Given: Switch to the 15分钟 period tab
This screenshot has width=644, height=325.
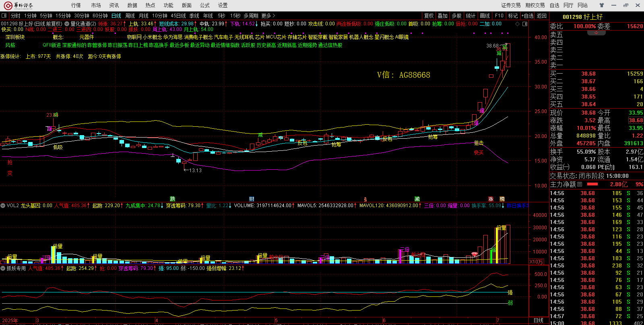Looking at the screenshot, I should (x=63, y=16).
